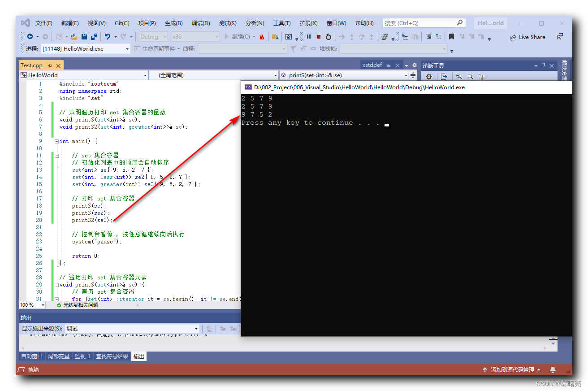The width and height of the screenshot is (588, 391).
Task: Open the 100 % zoom dropdown
Action: tap(32, 305)
